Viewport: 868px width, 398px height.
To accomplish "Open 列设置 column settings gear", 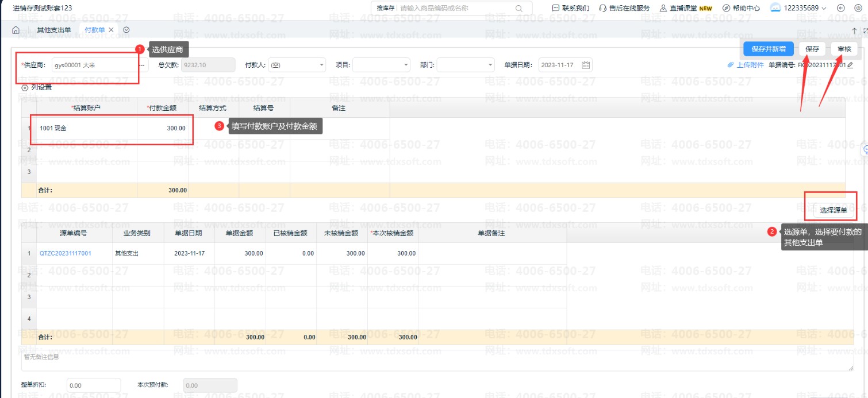I will (25, 88).
